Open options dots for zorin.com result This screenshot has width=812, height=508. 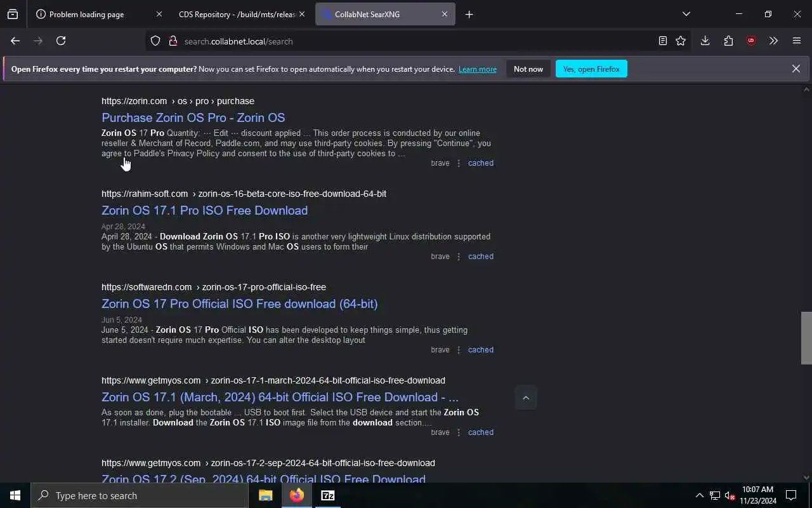pos(459,163)
